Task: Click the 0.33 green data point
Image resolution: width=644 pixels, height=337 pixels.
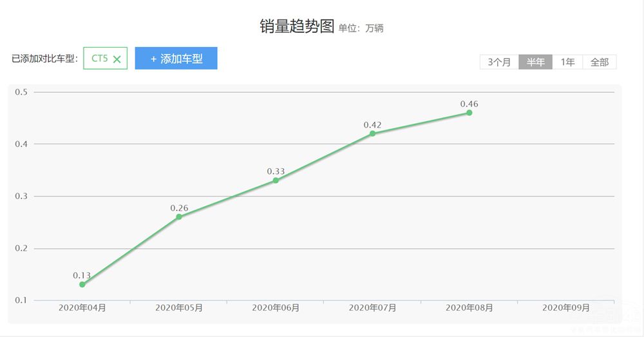Action: coord(276,180)
